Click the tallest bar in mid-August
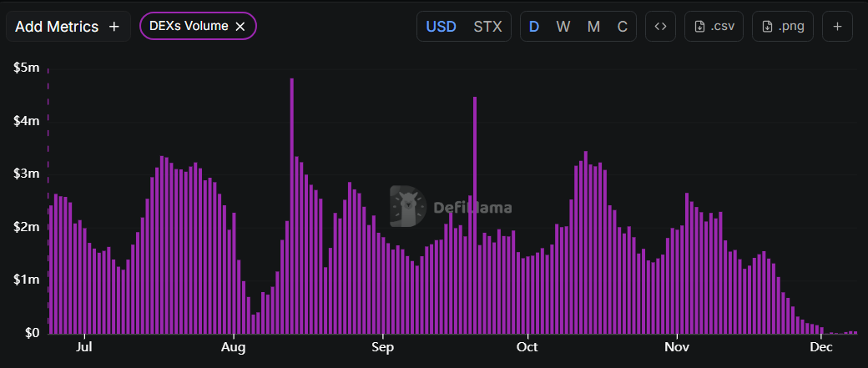Screen dimensions: 868x368 tap(291, 209)
